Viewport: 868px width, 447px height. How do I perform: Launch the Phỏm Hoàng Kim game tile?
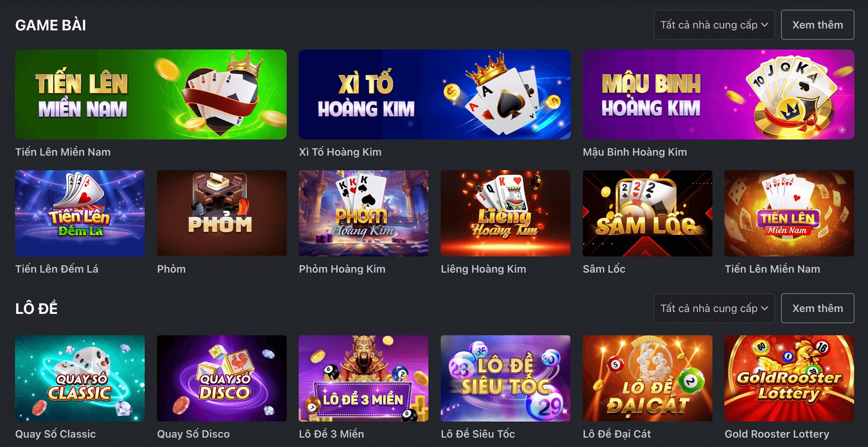point(364,213)
